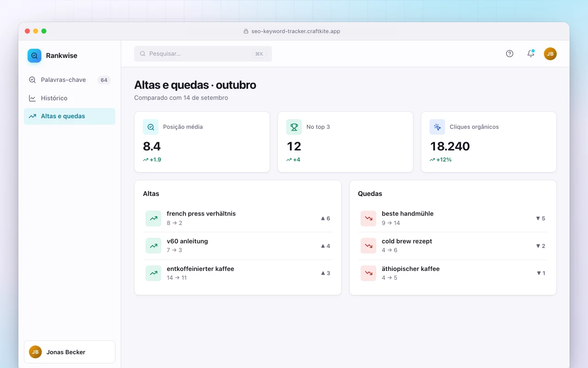
Task: Open Jonas Becker account button
Action: (69, 352)
